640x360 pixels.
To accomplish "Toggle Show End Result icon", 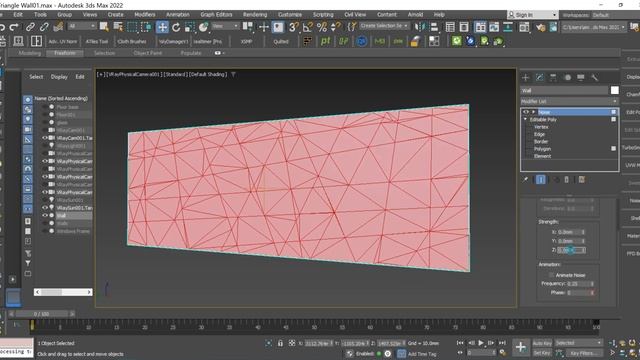I will (540, 179).
